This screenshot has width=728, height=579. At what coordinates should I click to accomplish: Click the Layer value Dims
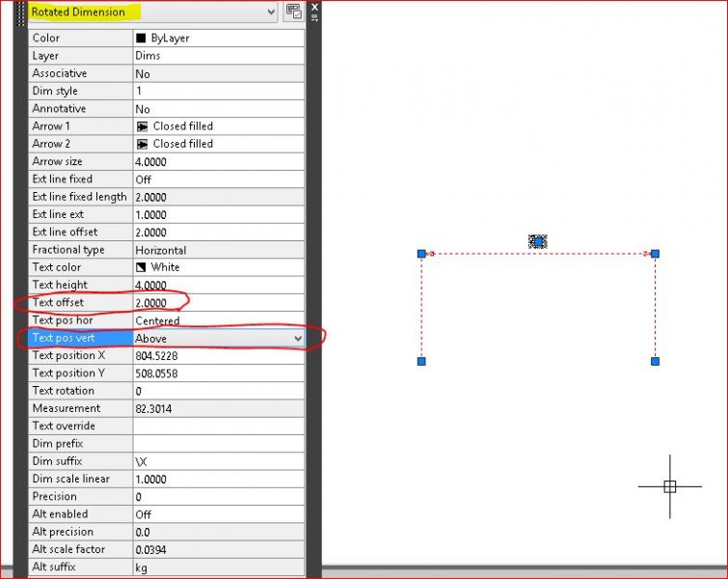click(219, 56)
